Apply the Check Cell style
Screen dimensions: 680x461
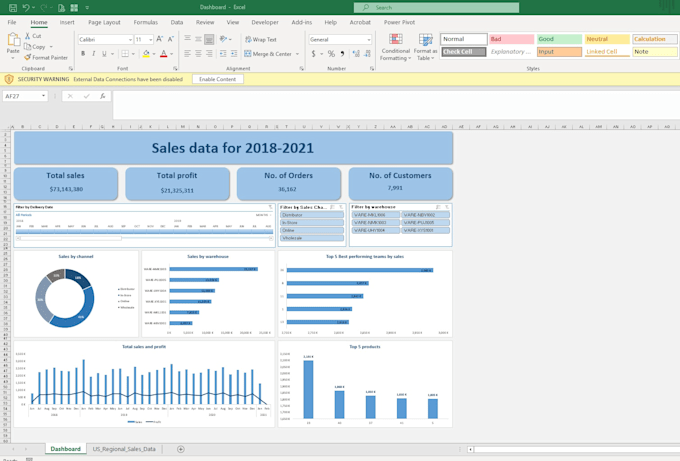464,52
